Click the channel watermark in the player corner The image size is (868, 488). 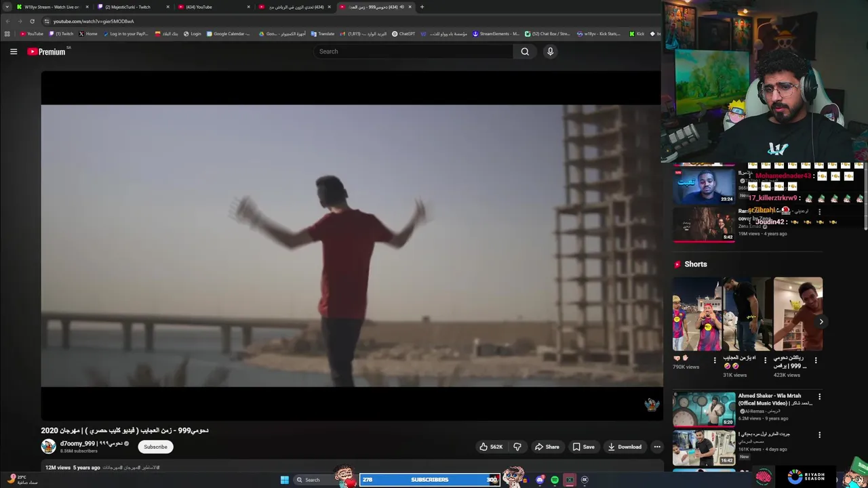coord(652,405)
